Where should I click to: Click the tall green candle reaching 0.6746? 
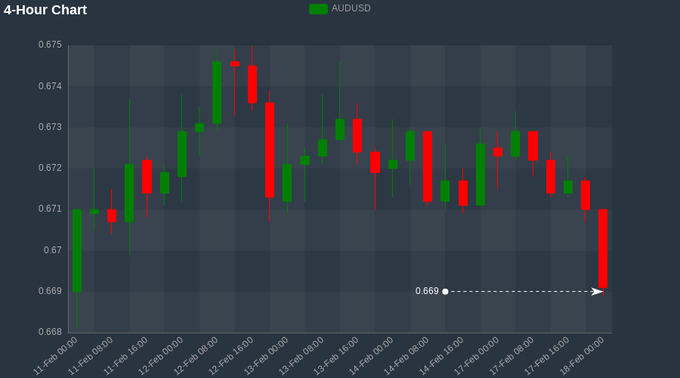click(217, 92)
